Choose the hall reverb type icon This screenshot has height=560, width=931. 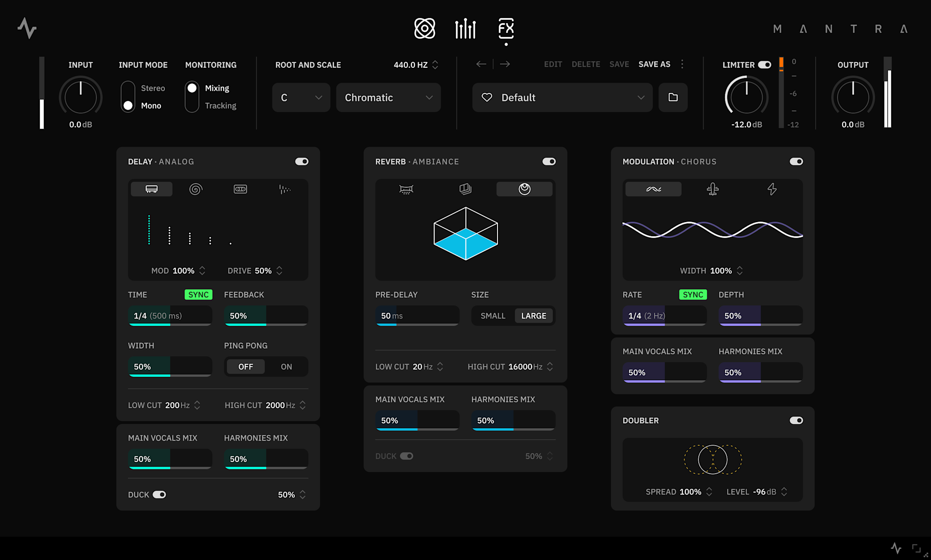pos(406,189)
